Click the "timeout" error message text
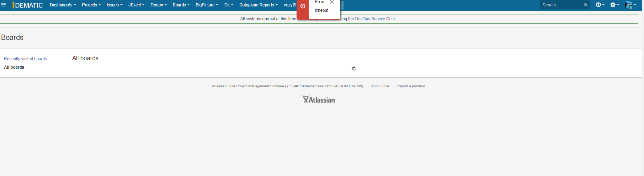644x176 pixels. pyautogui.click(x=321, y=10)
